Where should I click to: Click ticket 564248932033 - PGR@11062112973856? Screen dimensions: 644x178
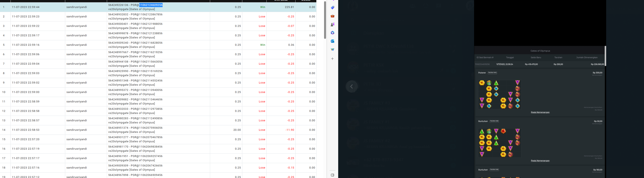click(135, 109)
